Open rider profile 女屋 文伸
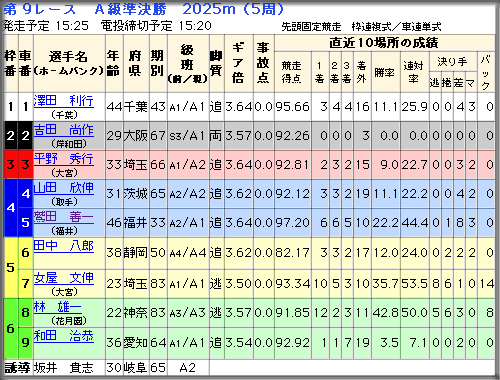Viewport: 500px width, 380px height. (63, 278)
